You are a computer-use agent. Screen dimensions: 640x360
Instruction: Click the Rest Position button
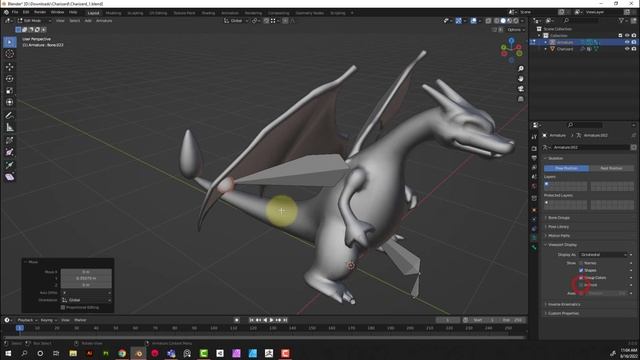pyautogui.click(x=611, y=168)
